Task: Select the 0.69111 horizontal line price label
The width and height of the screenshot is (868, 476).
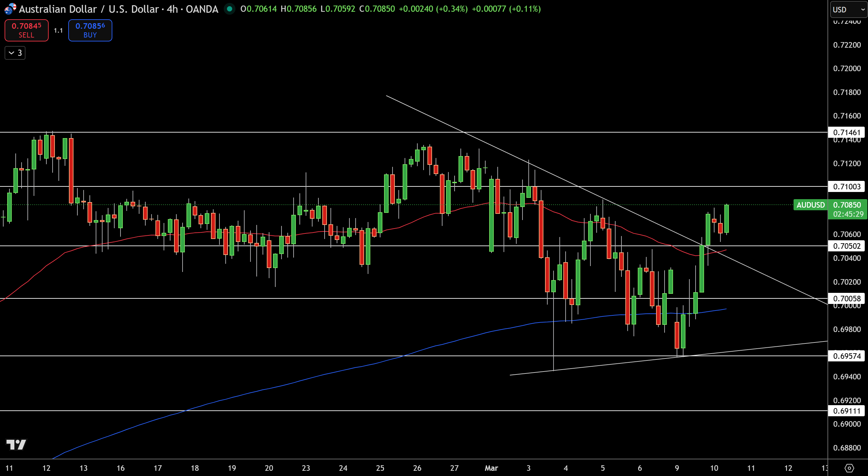Action: coord(846,411)
